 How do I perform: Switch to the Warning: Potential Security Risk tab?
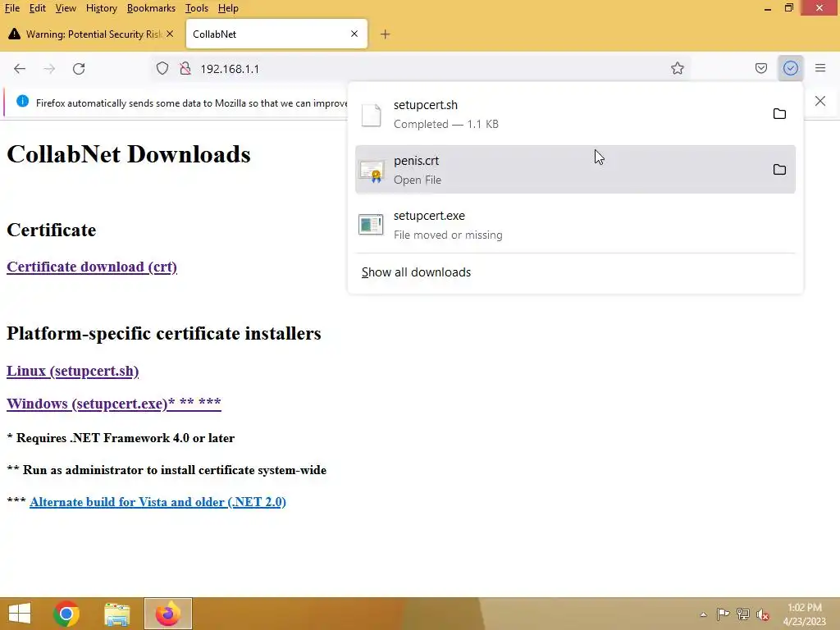[x=91, y=34]
